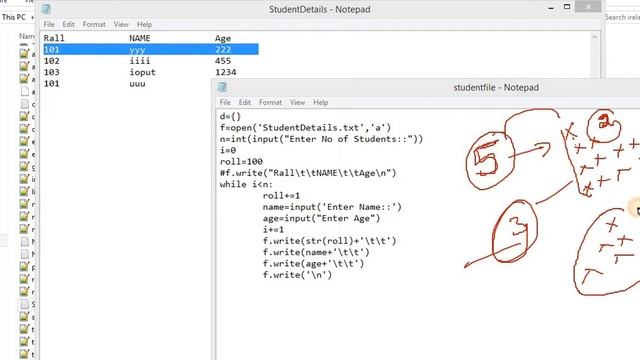This screenshot has height=360, width=640.
Task: Click the name=input('Enter Name::') line
Action: click(x=332, y=207)
